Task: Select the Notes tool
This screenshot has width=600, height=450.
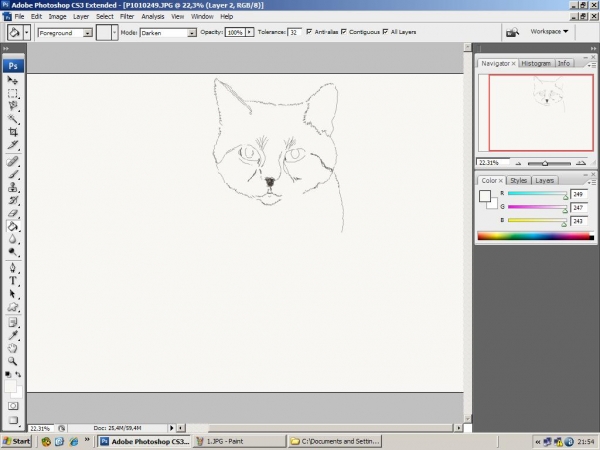Action: click(13, 322)
